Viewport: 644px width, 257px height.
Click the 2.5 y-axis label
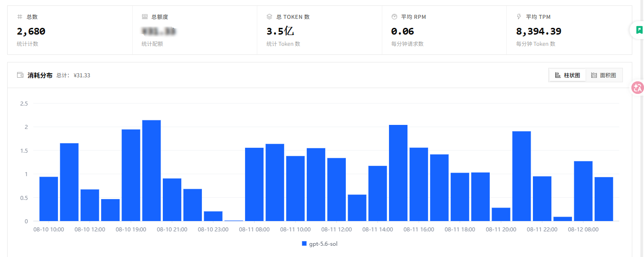coord(24,103)
